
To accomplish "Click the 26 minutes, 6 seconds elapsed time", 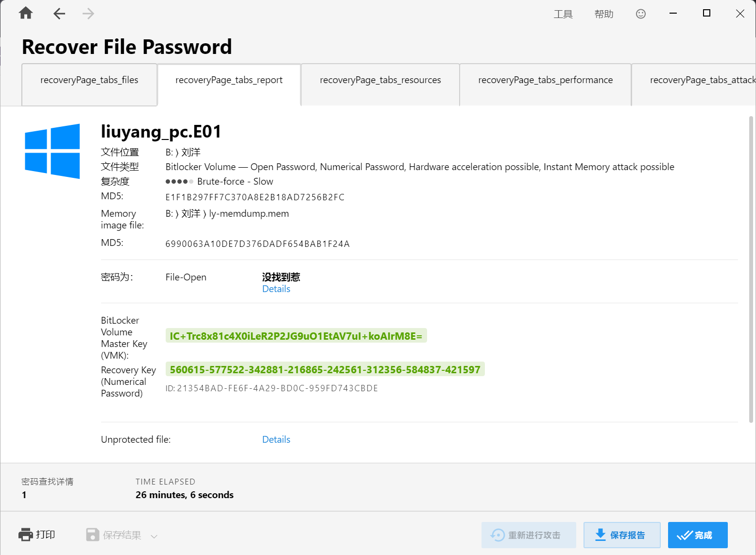I will [185, 495].
